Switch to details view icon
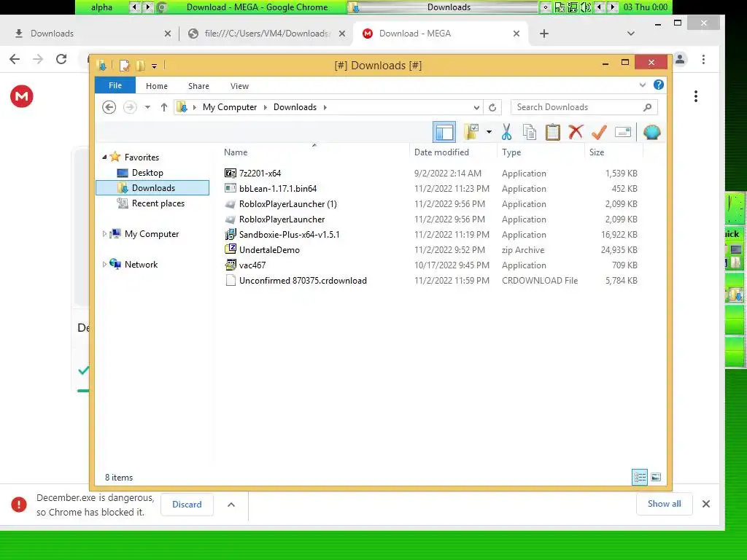747x560 pixels. coord(639,477)
